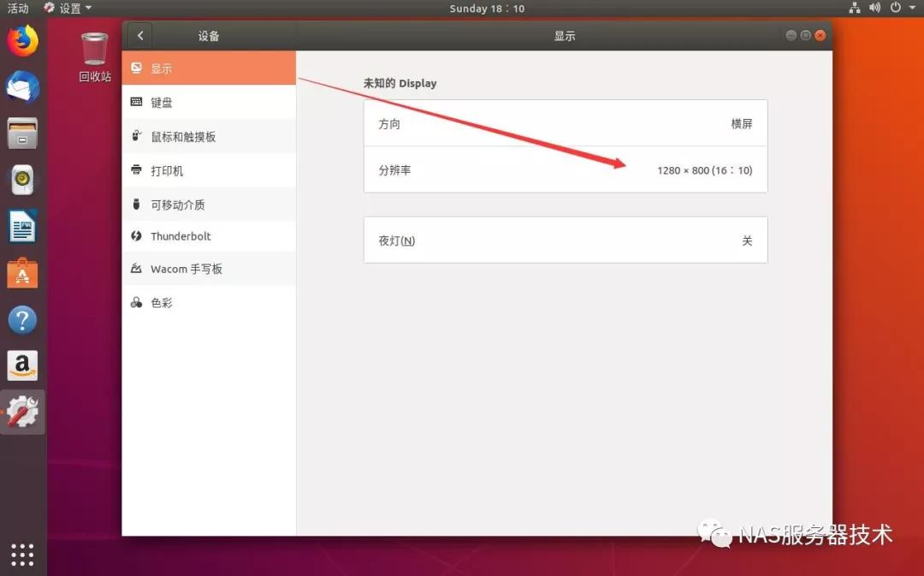Viewport: 924px width, 576px height.
Task: Go back using the header arrow
Action: [140, 35]
